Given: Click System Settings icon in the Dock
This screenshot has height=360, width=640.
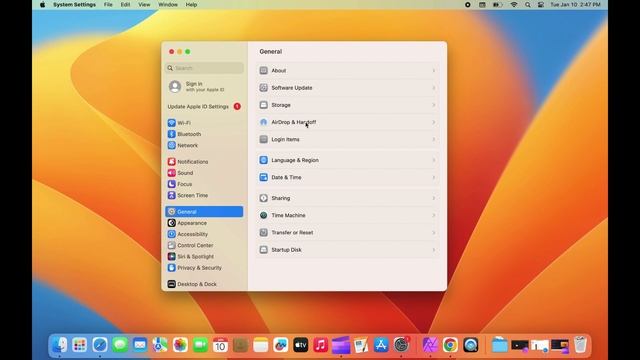Looking at the screenshot, I should (x=401, y=345).
